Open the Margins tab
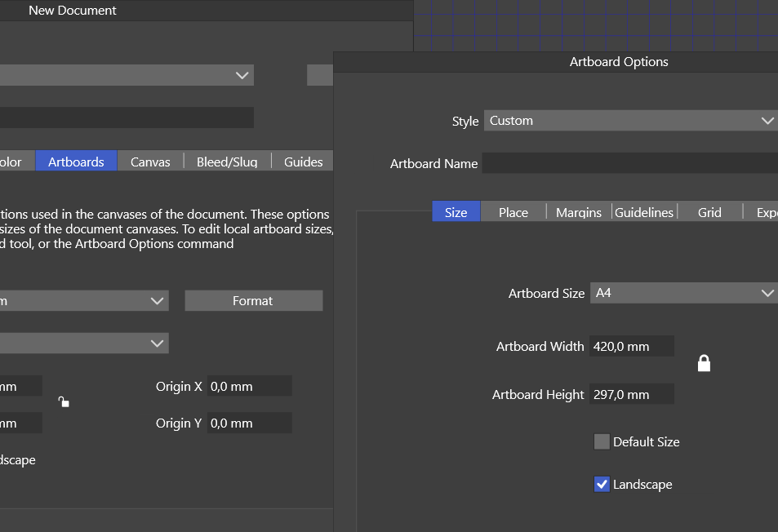 pos(579,212)
